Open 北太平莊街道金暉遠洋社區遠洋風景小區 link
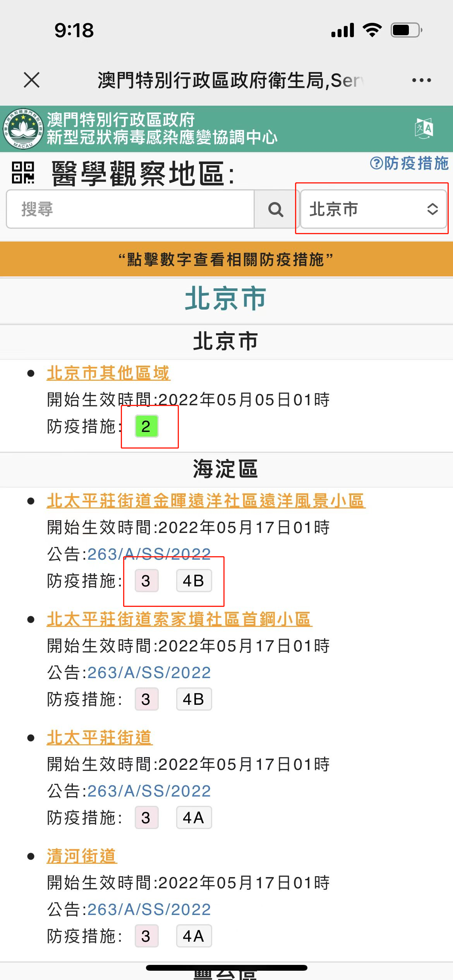 (x=206, y=501)
